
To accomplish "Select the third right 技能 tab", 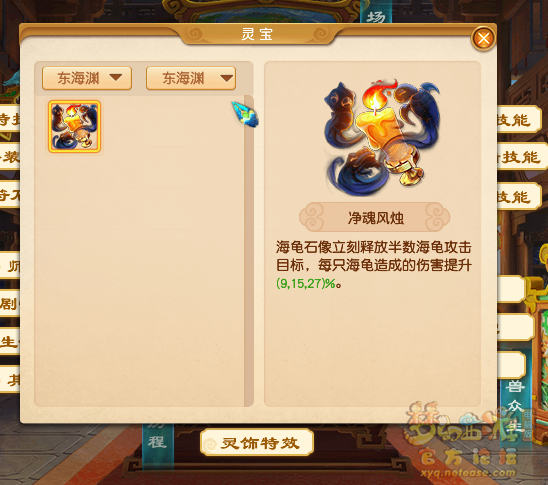I will (519, 197).
